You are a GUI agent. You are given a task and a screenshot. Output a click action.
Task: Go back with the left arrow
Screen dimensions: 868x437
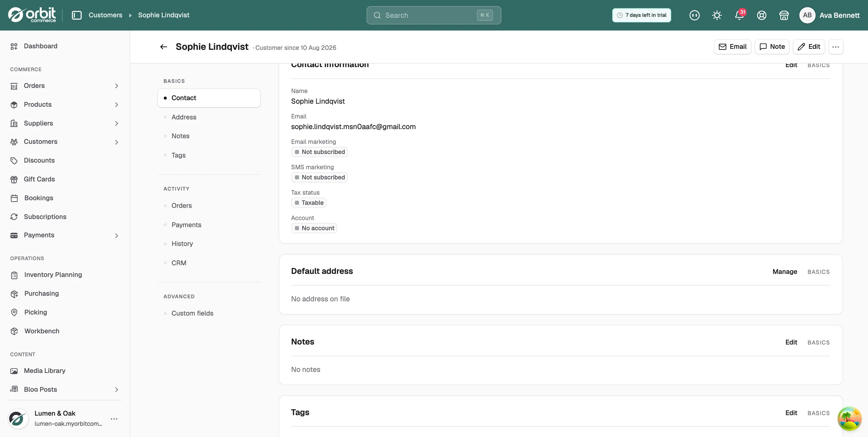click(x=164, y=47)
